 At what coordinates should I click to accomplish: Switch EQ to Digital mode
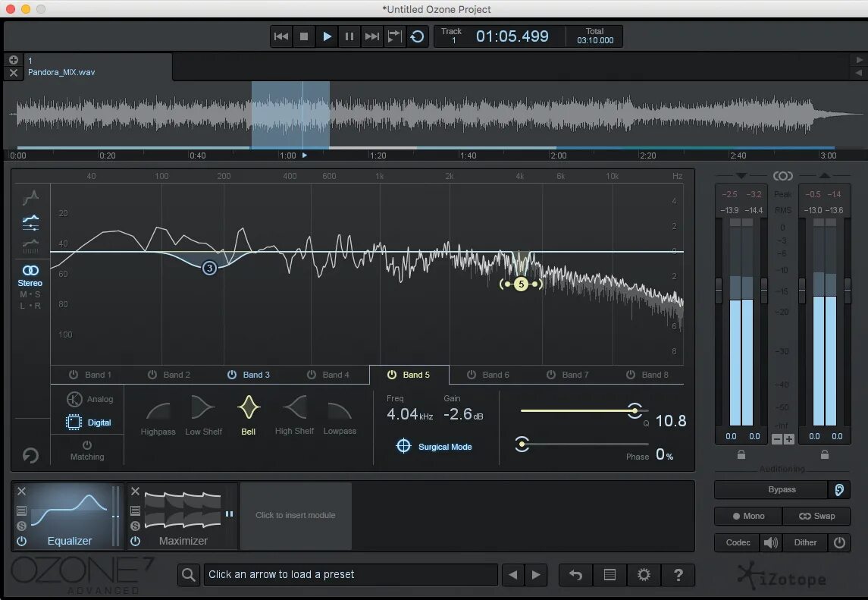point(89,423)
